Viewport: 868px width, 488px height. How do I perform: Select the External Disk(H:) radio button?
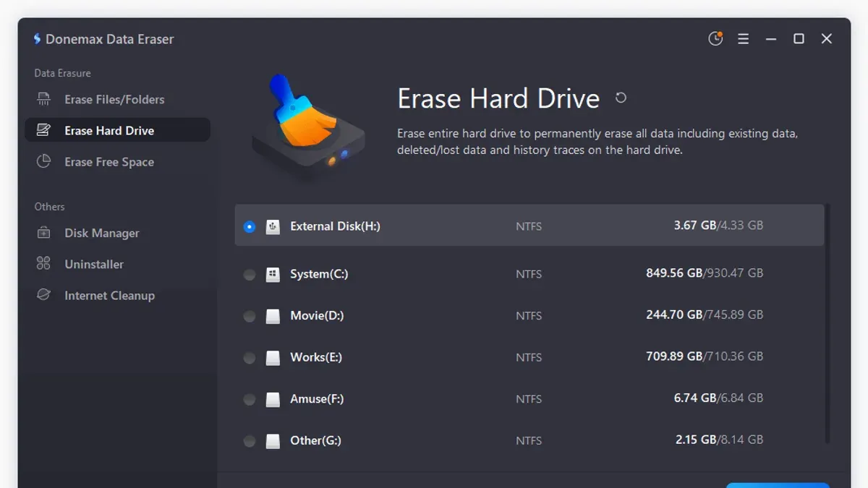(250, 226)
